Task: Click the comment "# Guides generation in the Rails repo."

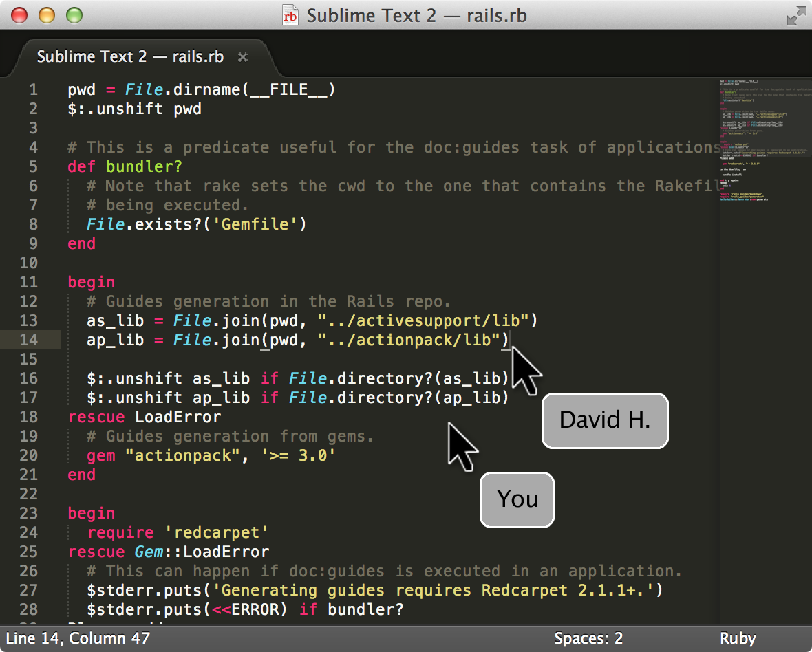Action: coord(269,302)
